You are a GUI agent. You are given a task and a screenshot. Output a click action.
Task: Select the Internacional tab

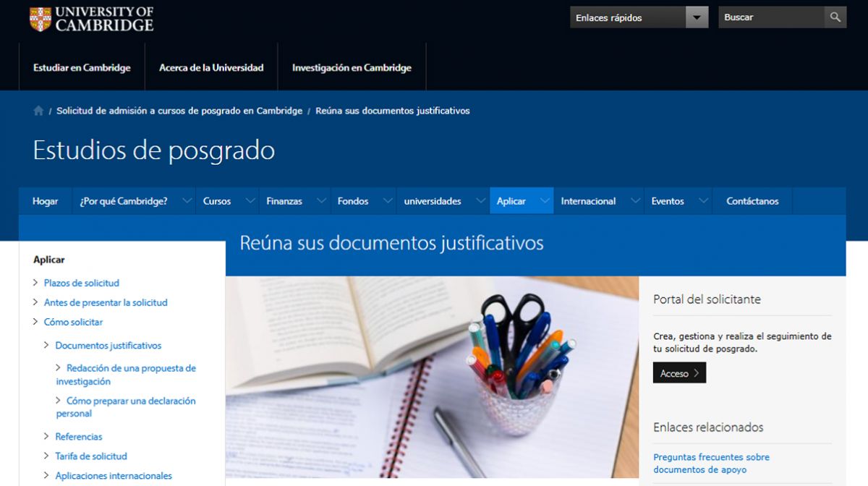tap(588, 201)
